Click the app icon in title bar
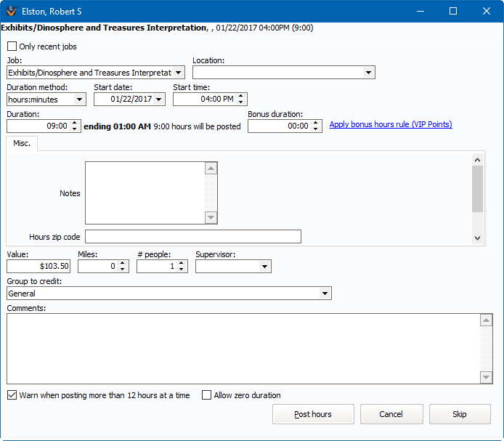 pos(12,11)
